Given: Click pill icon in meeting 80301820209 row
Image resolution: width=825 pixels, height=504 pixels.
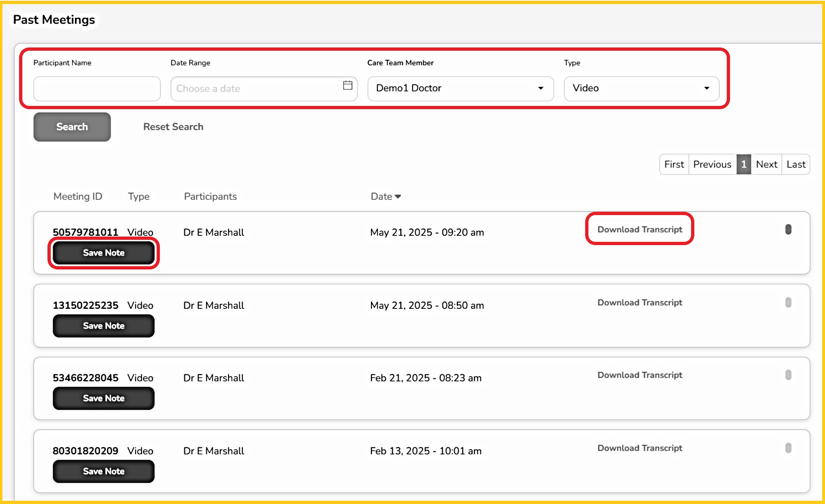Looking at the screenshot, I should point(788,448).
